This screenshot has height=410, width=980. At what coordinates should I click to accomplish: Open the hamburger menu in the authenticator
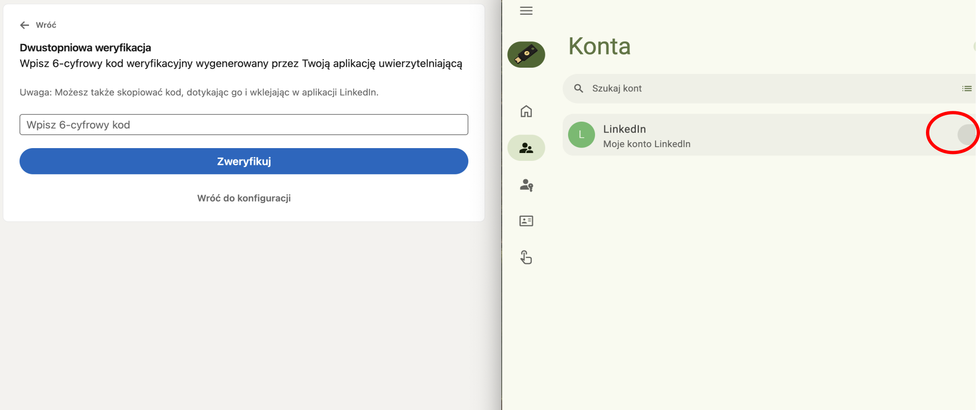(526, 11)
